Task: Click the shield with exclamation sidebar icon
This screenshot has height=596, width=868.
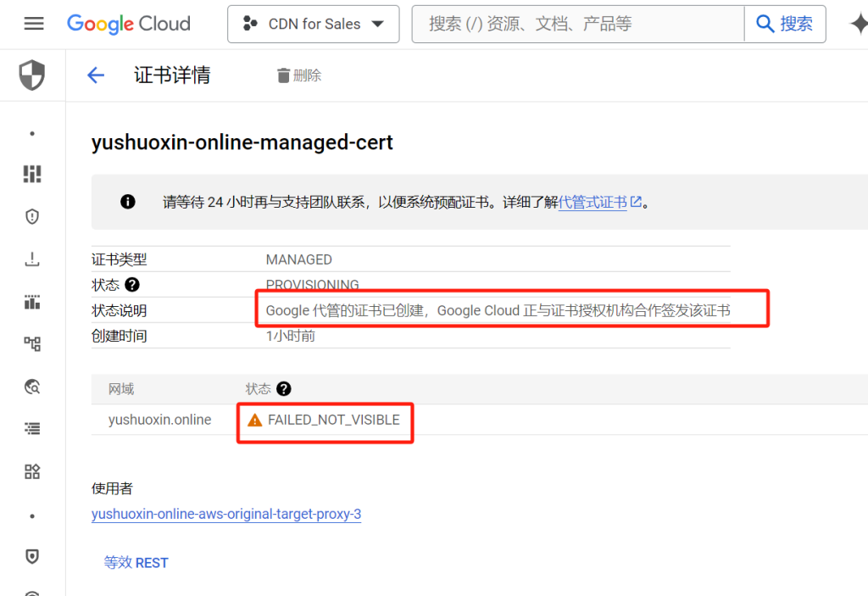Action: [x=32, y=217]
